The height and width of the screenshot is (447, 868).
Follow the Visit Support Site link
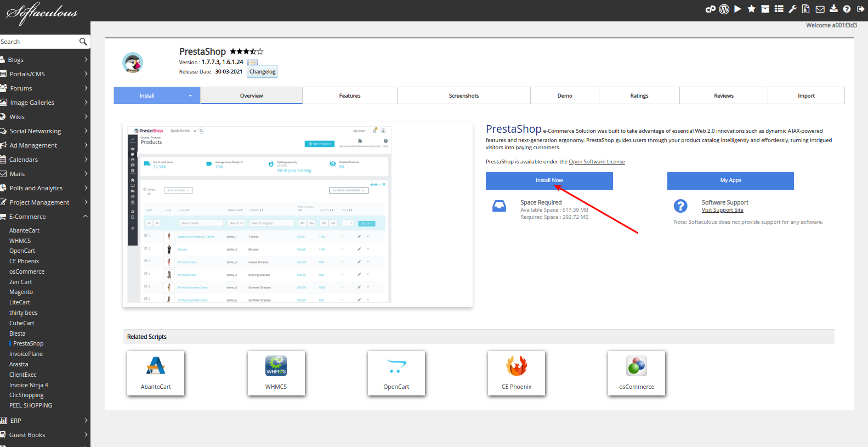click(x=723, y=210)
